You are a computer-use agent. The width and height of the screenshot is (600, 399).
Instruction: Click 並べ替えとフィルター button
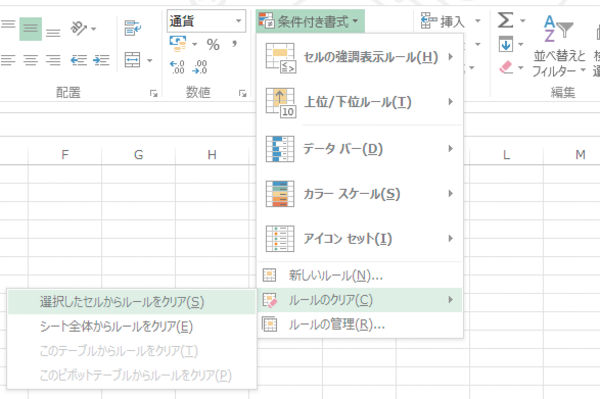tap(559, 46)
